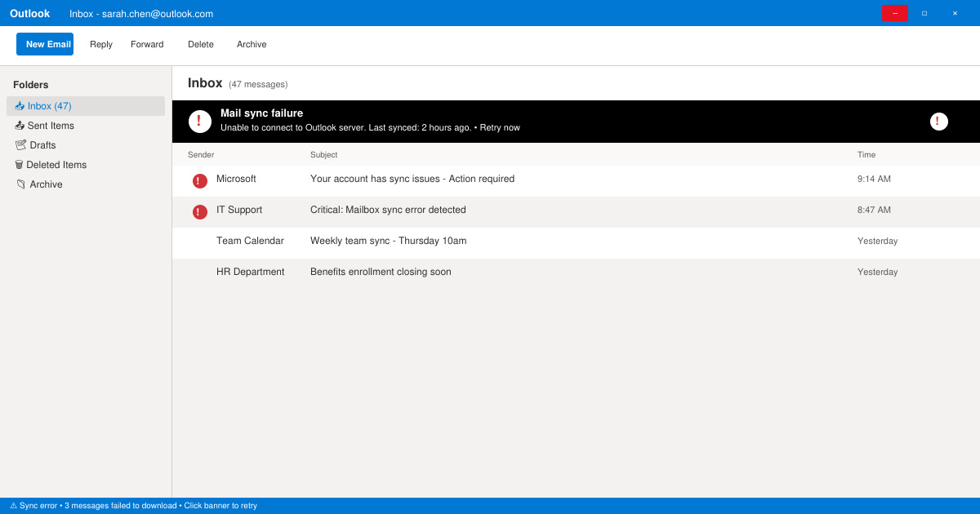This screenshot has width=980, height=514.
Task: Sort by the Time column header
Action: [x=866, y=155]
